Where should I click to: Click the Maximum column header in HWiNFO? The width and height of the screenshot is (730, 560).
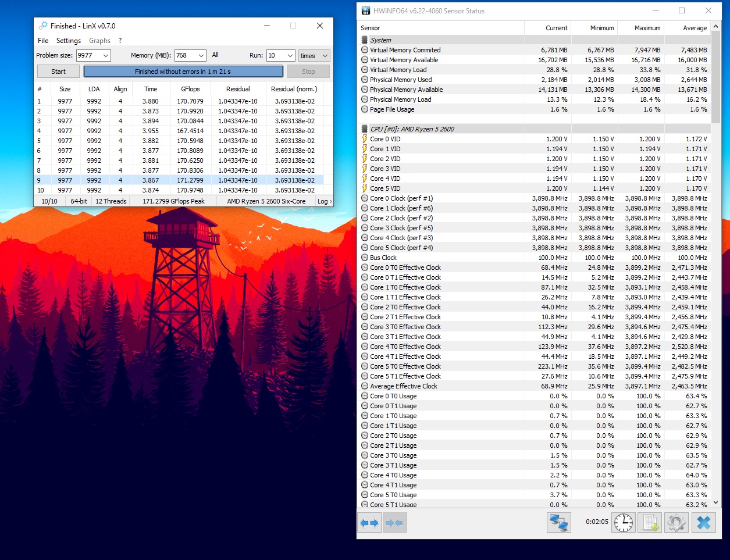[x=640, y=28]
